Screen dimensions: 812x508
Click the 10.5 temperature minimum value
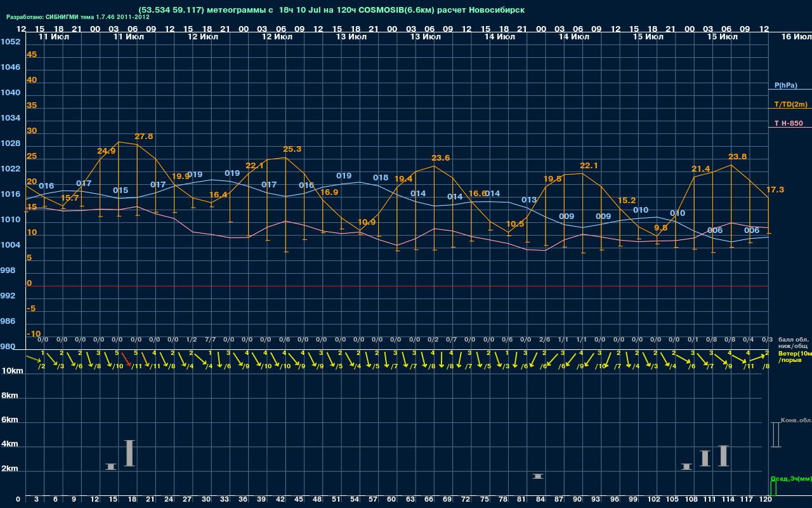(x=515, y=224)
